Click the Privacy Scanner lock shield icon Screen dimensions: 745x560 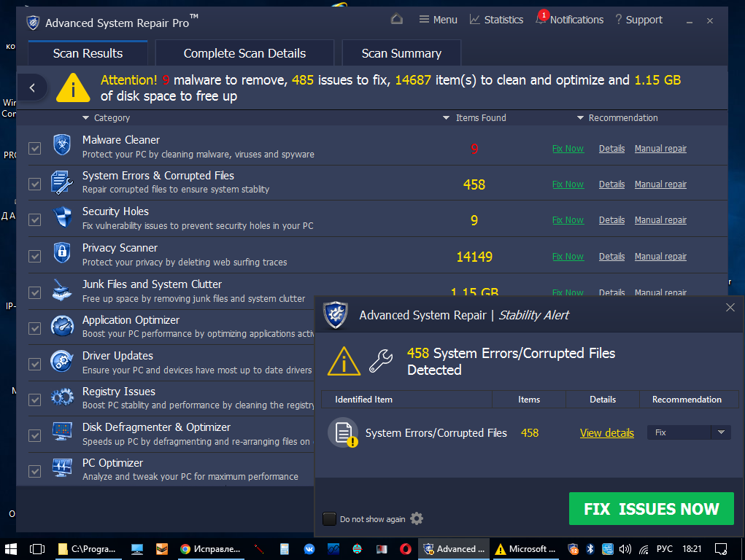(62, 253)
